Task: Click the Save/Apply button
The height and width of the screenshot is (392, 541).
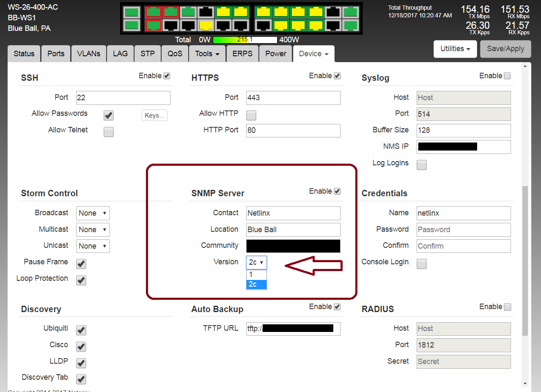Action: tap(505, 49)
